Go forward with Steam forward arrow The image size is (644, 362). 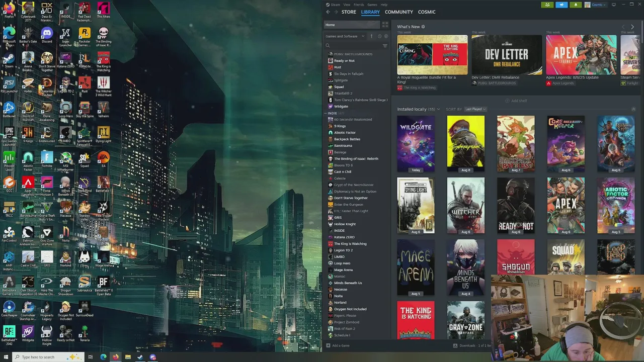336,12
